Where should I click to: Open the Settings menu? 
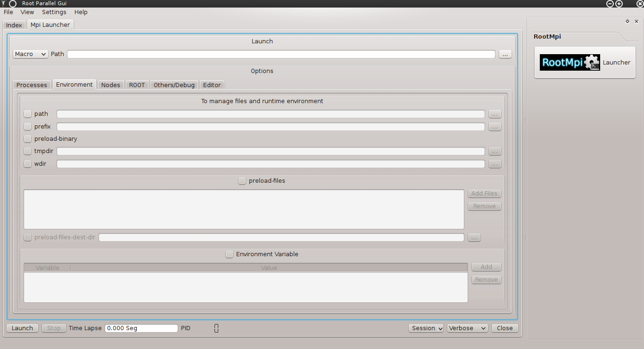[54, 12]
